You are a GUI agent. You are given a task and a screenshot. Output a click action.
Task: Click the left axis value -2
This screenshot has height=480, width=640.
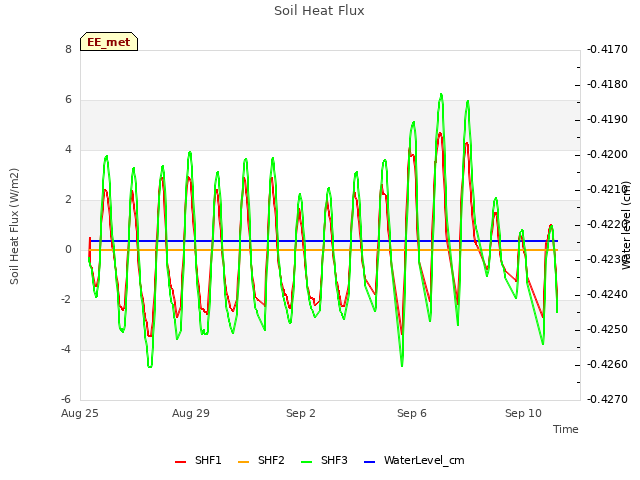coord(66,300)
